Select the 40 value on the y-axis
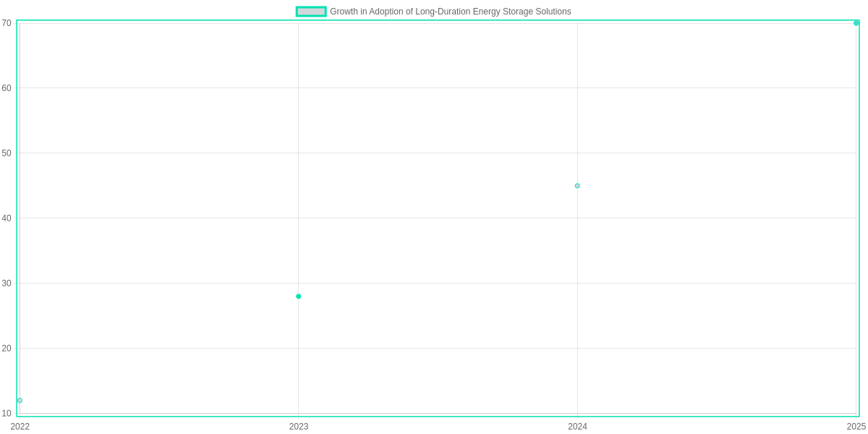868x434 pixels. [7, 218]
